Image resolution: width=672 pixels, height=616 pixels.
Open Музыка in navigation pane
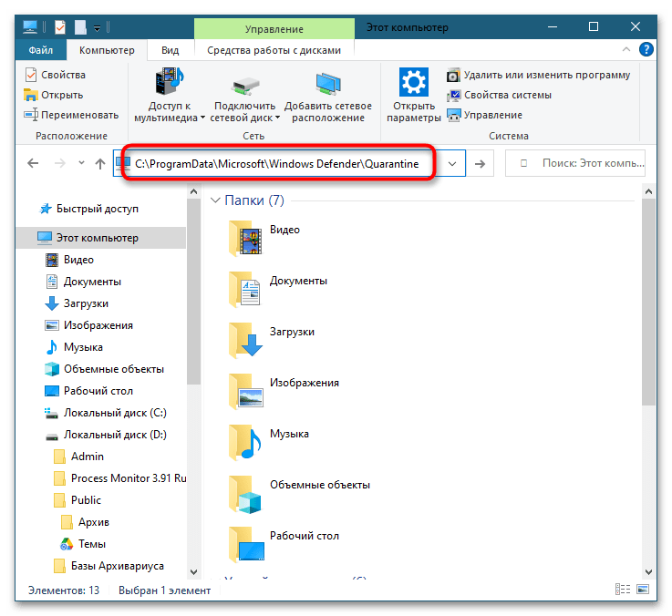click(x=74, y=347)
